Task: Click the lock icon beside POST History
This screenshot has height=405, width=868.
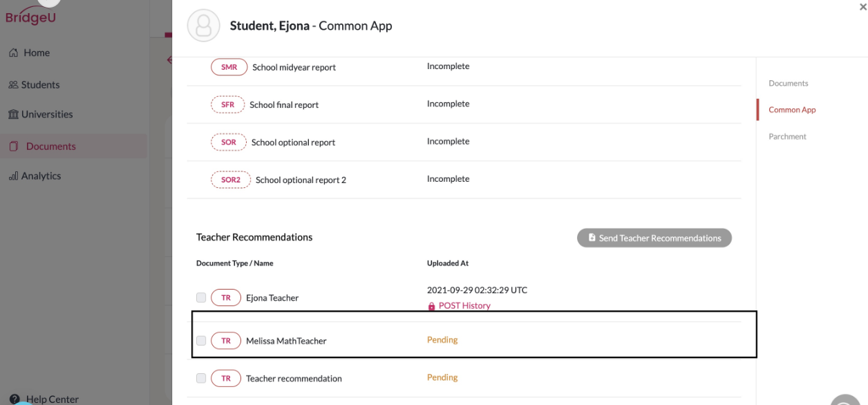Action: pyautogui.click(x=432, y=306)
